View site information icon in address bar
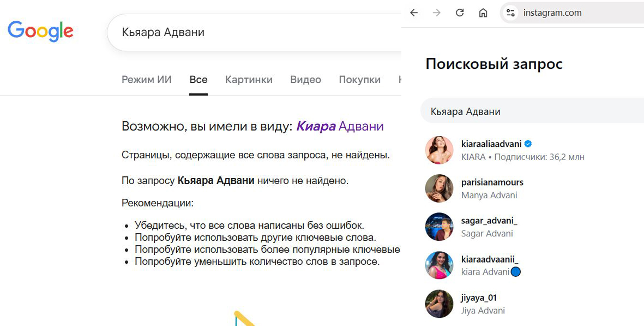 (x=510, y=13)
